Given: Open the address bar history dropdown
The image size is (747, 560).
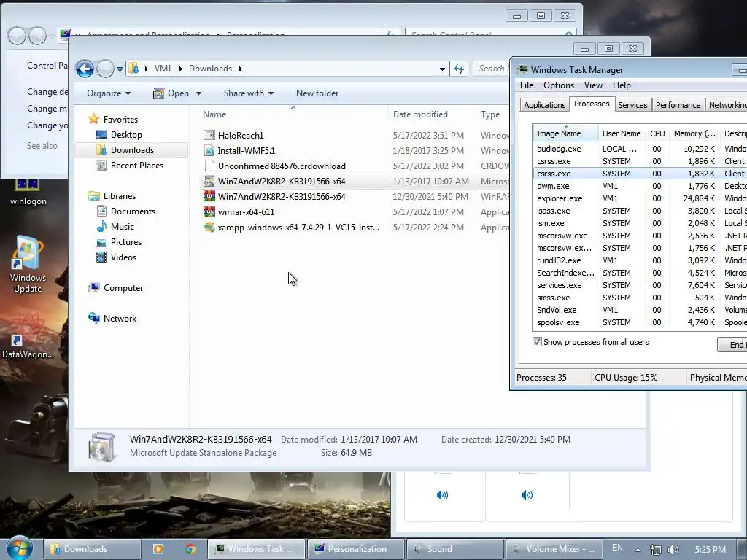Looking at the screenshot, I should [443, 69].
